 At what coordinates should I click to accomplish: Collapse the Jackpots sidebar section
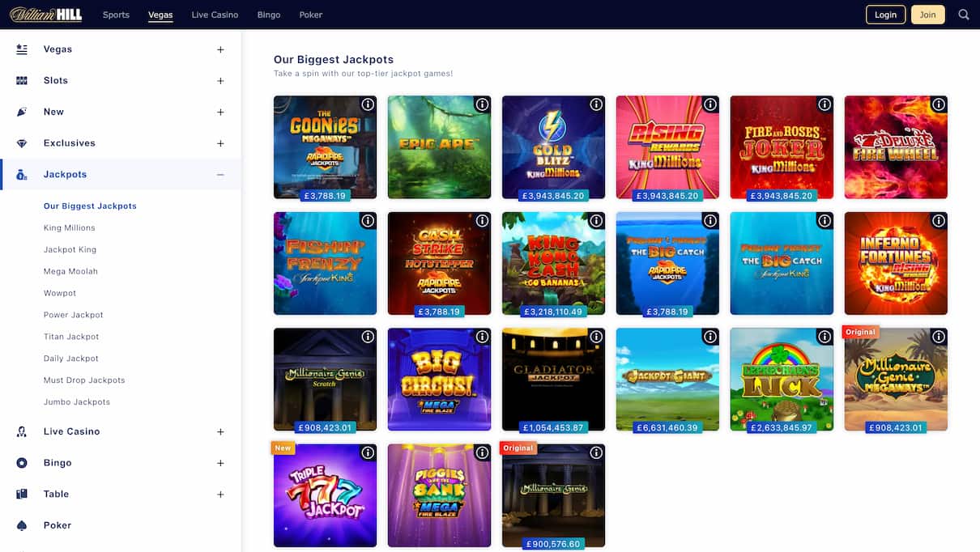click(220, 175)
